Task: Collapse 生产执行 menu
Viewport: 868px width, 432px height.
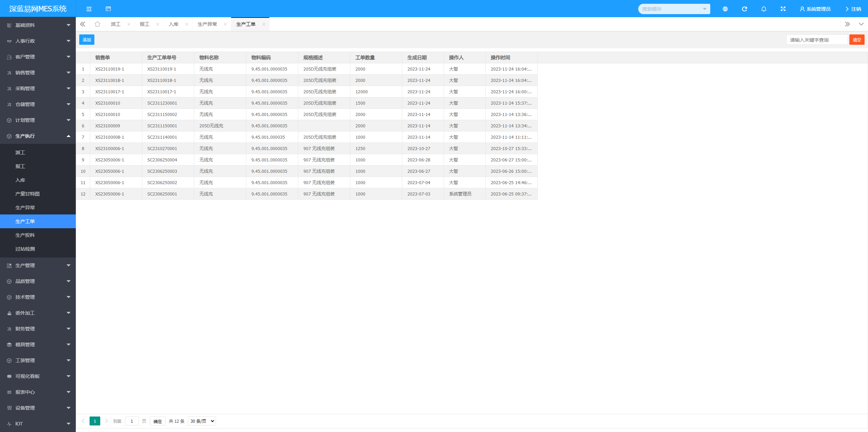Action: point(38,136)
